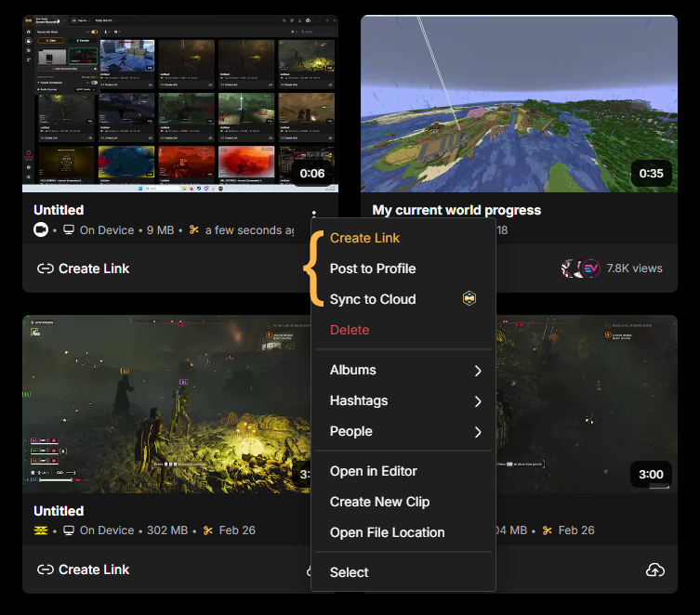Image resolution: width=700 pixels, height=615 pixels.
Task: Choose Open in Editor from the menu
Action: click(x=403, y=471)
